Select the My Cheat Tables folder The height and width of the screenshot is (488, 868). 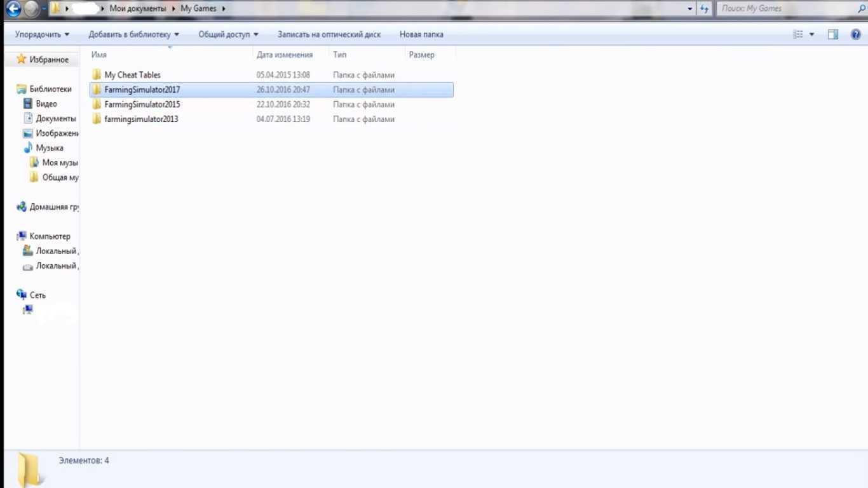point(132,75)
